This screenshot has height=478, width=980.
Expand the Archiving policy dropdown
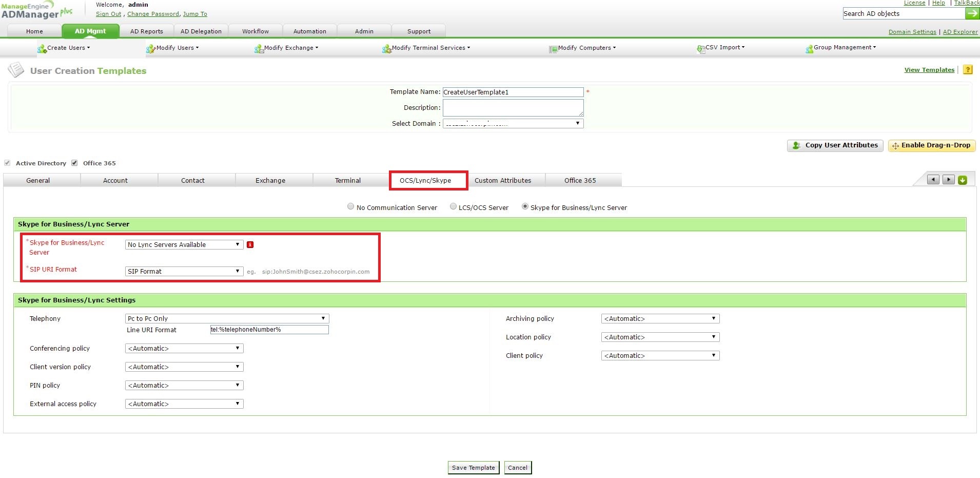pos(660,319)
